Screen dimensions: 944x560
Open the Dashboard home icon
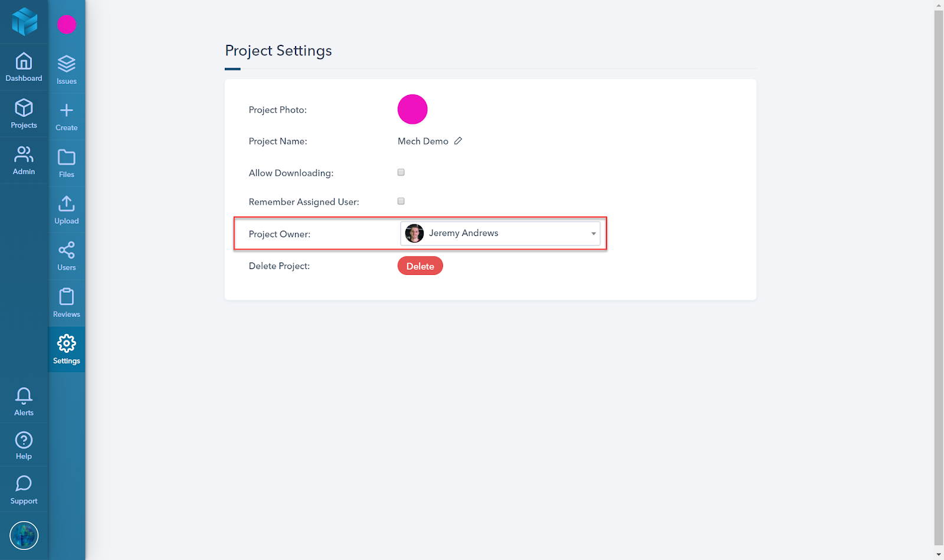(24, 61)
